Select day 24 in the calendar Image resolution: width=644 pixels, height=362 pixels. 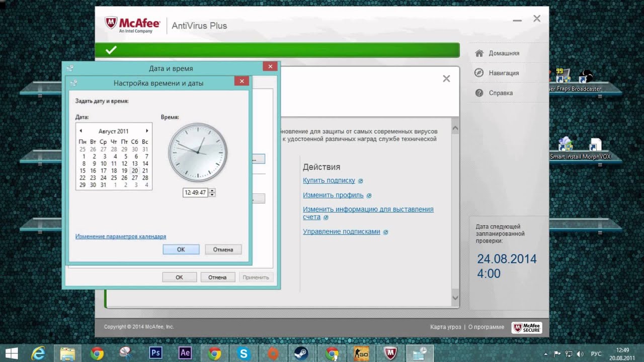point(103,178)
